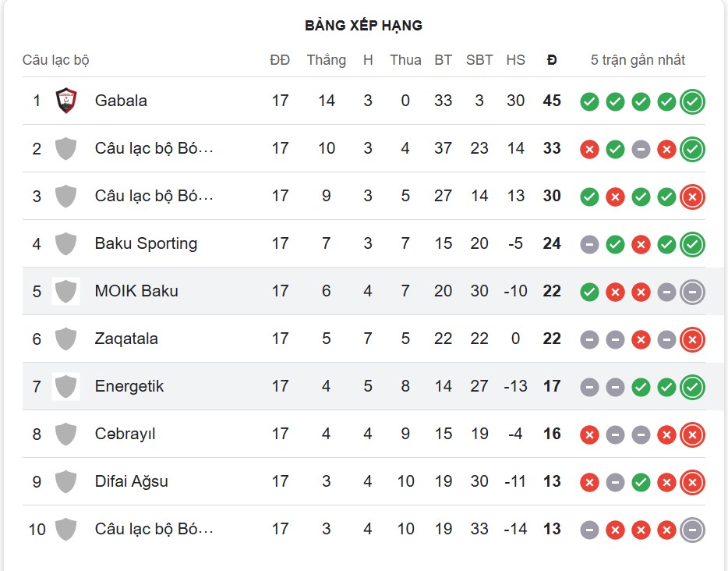Open the Gabala team link

pyautogui.click(x=121, y=101)
